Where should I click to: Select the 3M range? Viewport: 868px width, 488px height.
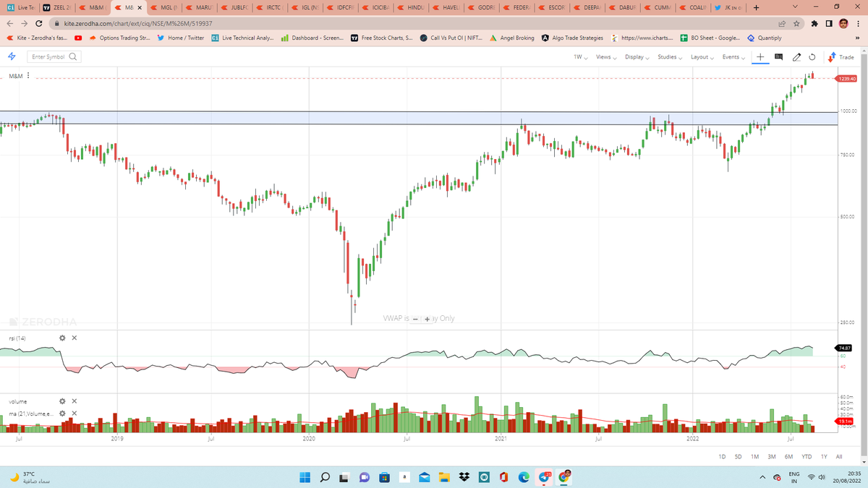click(772, 457)
